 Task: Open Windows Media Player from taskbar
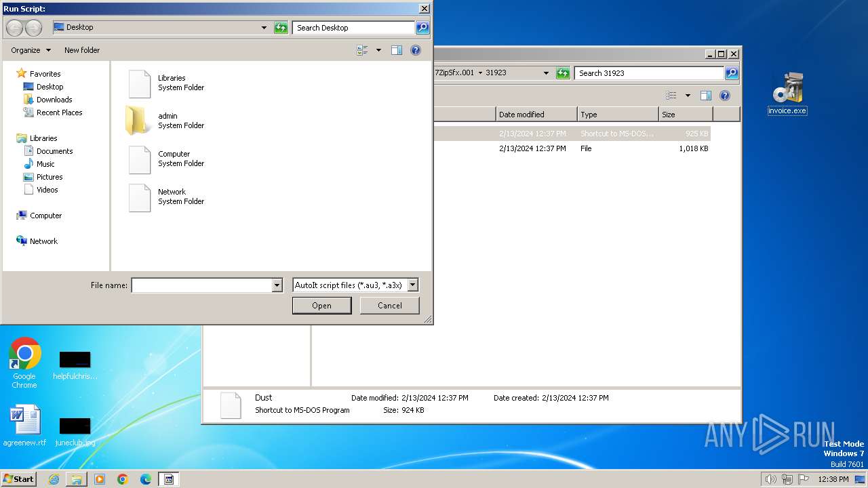click(x=100, y=479)
